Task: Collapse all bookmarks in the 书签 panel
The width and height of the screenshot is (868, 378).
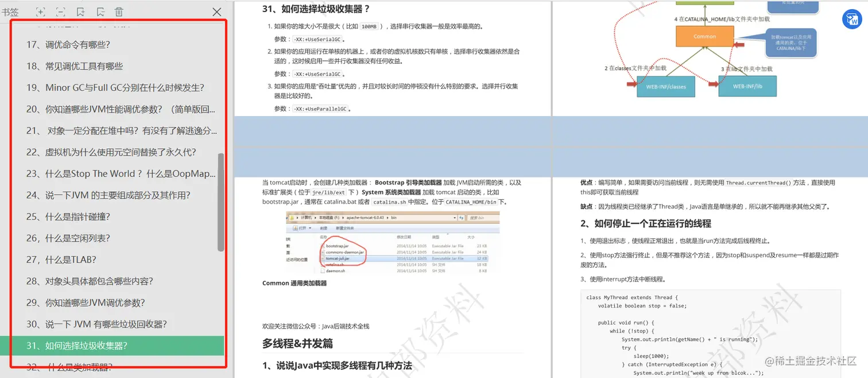Action: point(60,11)
